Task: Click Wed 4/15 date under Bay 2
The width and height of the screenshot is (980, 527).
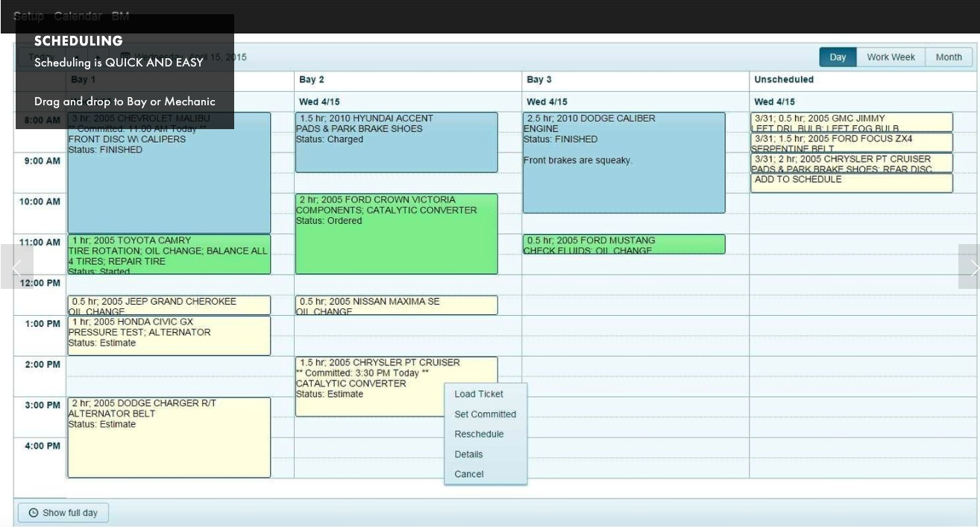Action: (x=319, y=102)
